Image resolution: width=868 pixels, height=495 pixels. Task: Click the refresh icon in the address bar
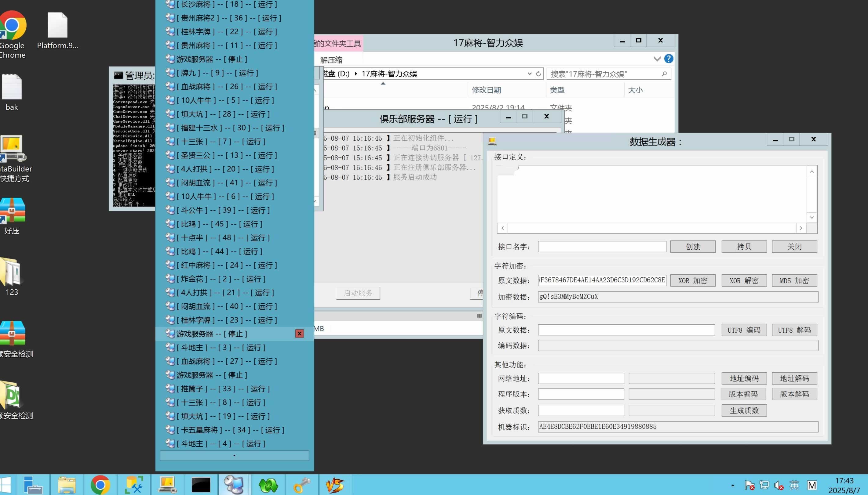coord(538,74)
